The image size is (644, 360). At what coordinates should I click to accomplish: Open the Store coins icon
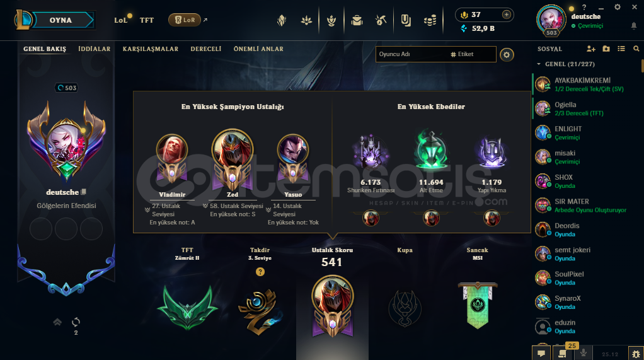click(430, 20)
